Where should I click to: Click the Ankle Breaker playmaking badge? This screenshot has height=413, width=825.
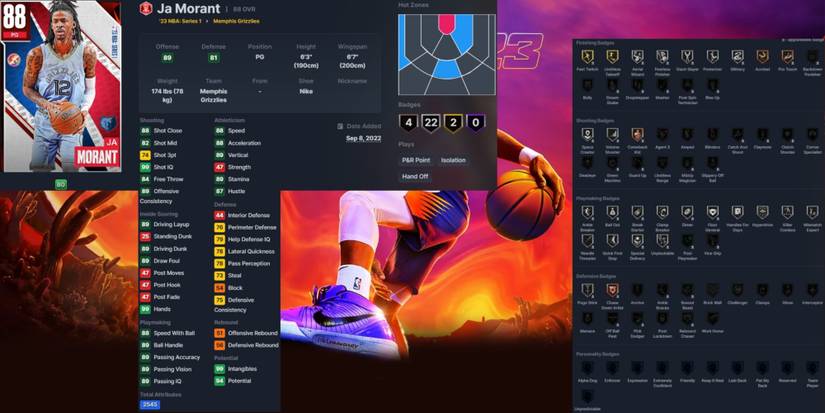[586, 213]
